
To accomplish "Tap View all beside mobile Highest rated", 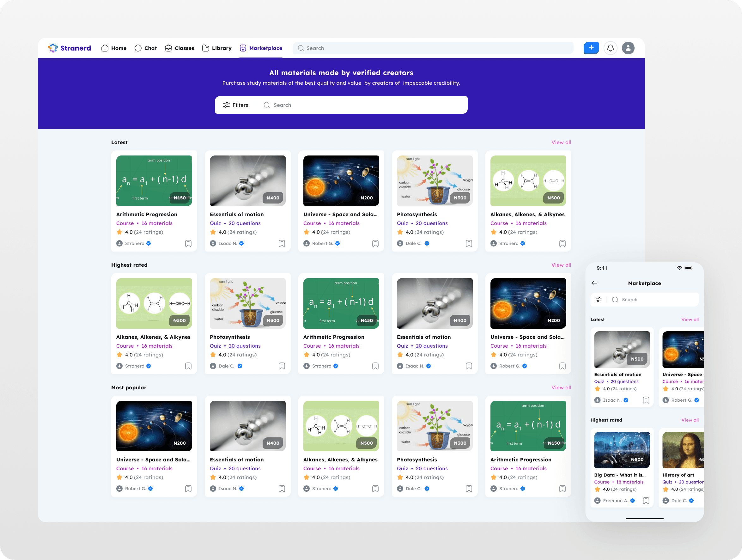I will coord(690,420).
